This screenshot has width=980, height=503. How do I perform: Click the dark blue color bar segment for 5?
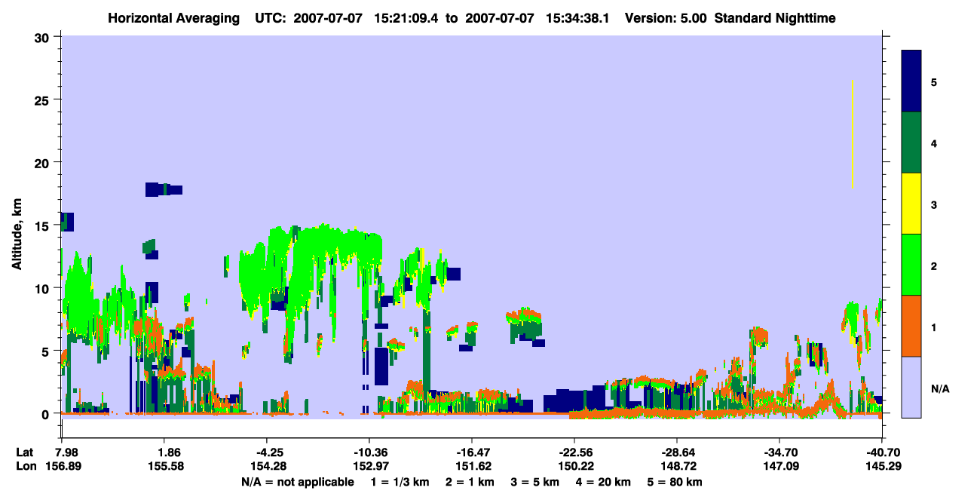[911, 81]
